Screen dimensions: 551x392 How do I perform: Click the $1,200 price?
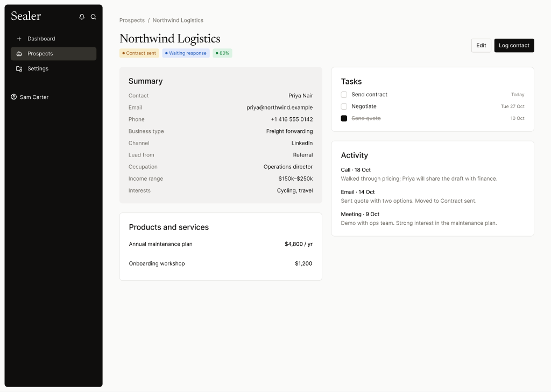[x=303, y=263]
